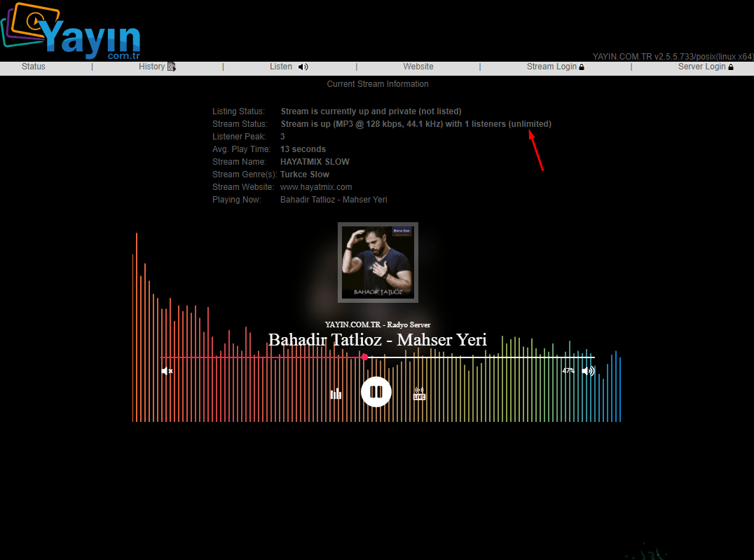Click the Listener Peak value 3
Viewport: 754px width, 560px height.
click(283, 137)
